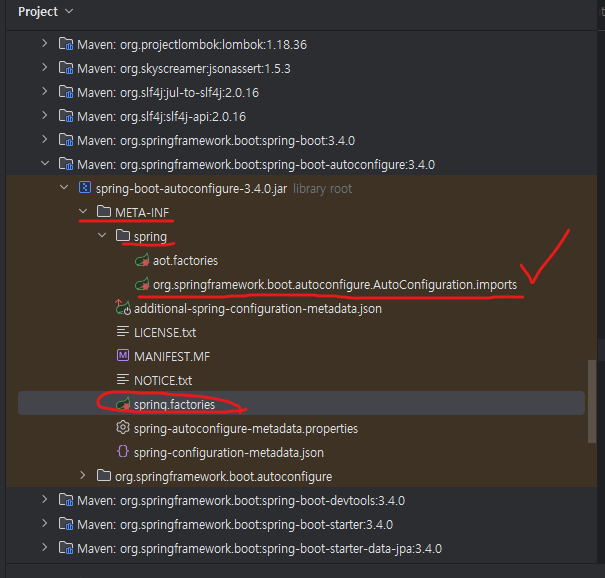605x578 pixels.
Task: Click the spring folder icon
Action: 123,235
